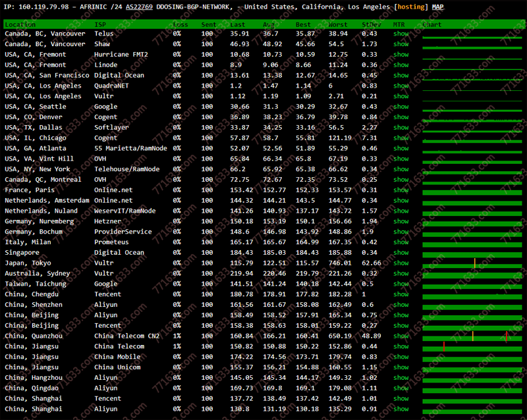Image resolution: width=527 pixels, height=420 pixels.
Task: Show MTR for Vancouver Shaw
Action: click(x=401, y=44)
